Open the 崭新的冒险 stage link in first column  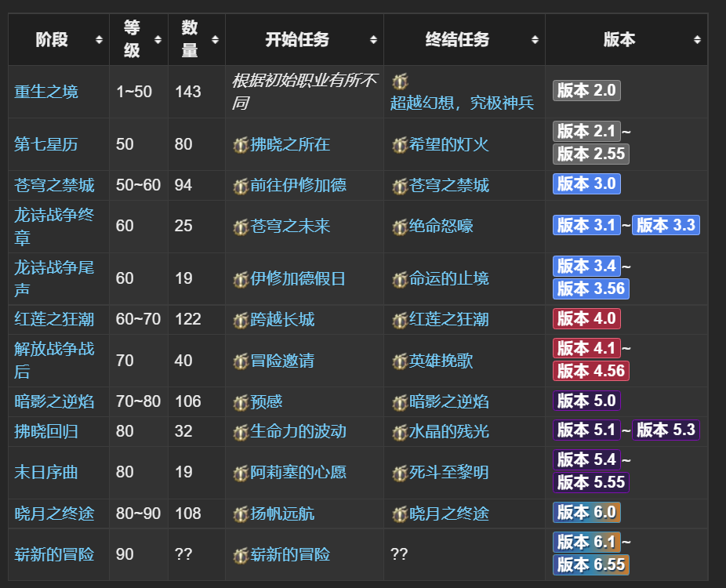pyautogui.click(x=54, y=554)
